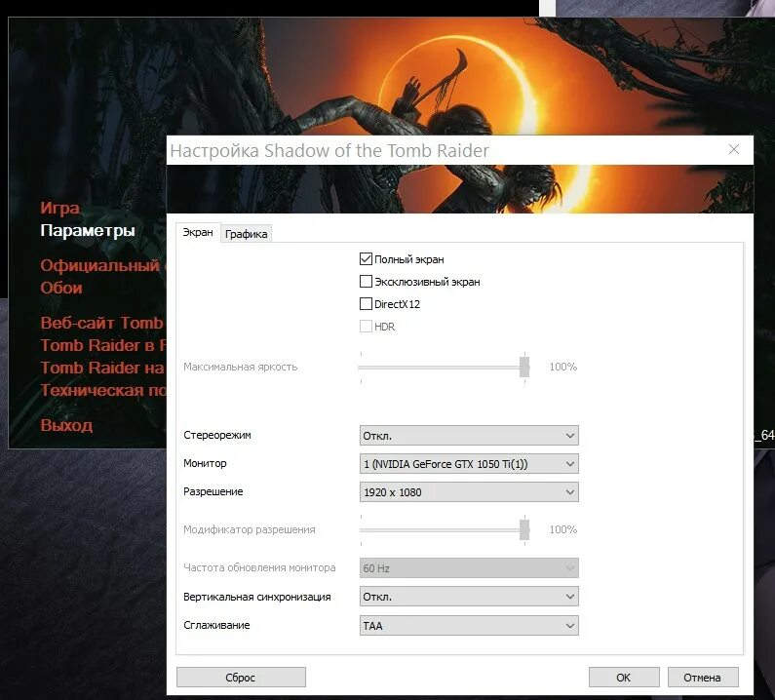The width and height of the screenshot is (775, 700).
Task: Click the Стереорежим label
Action: [217, 435]
